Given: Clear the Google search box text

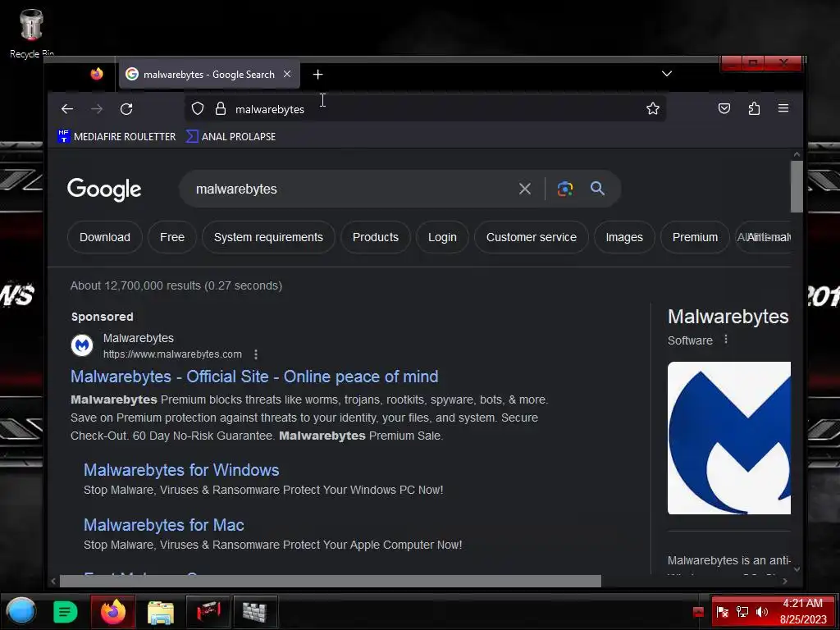Looking at the screenshot, I should pos(525,189).
